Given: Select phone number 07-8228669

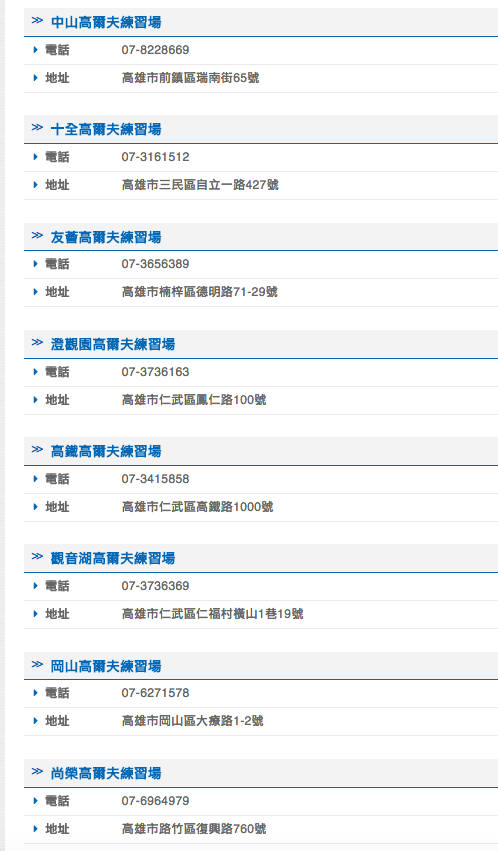Looking at the screenshot, I should (x=155, y=50).
